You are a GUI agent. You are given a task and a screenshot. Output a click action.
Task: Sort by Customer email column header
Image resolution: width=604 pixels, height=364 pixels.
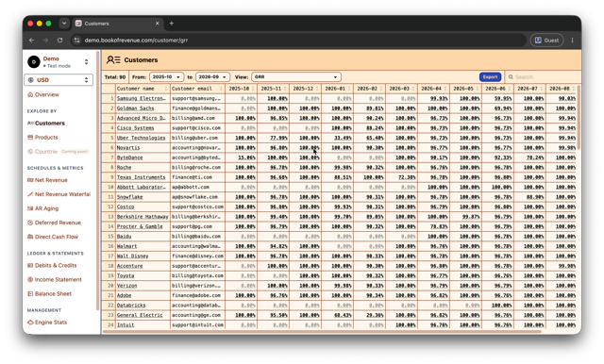197,89
